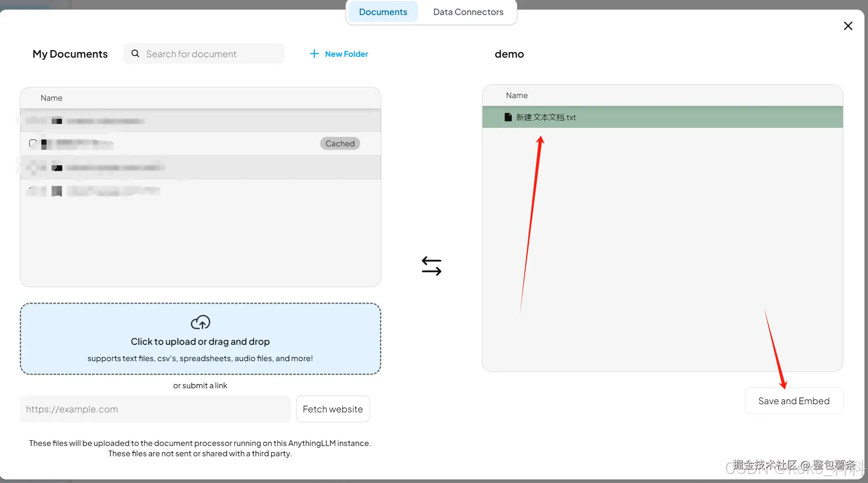Click the cloud upload icon
Viewport: 868px width, 483px height.
(200, 322)
